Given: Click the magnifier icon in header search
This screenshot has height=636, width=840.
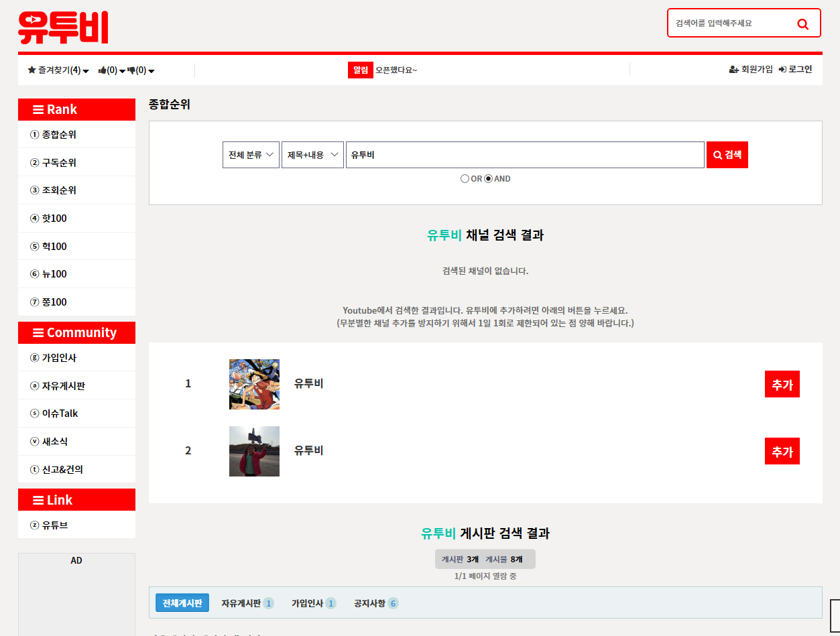Looking at the screenshot, I should (802, 23).
